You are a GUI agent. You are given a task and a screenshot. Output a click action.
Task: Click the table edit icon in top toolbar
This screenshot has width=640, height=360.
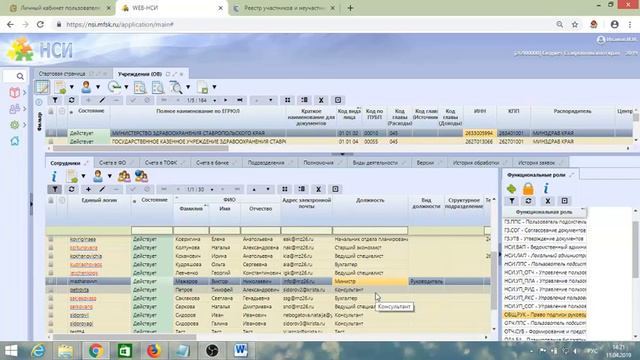[42, 87]
